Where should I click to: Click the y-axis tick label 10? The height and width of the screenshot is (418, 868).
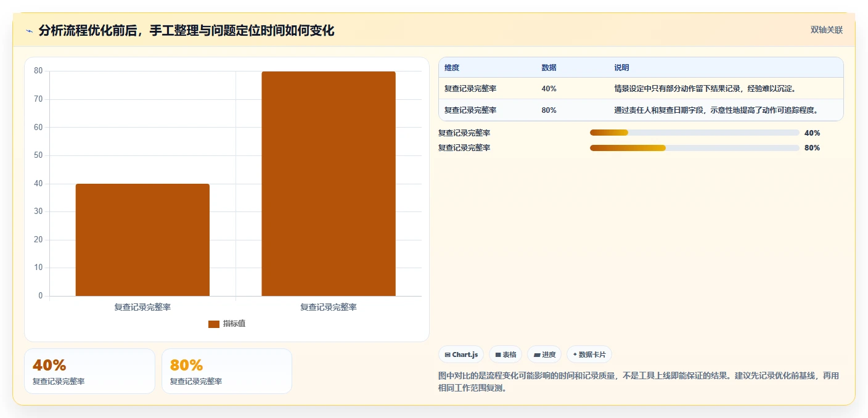(38, 268)
